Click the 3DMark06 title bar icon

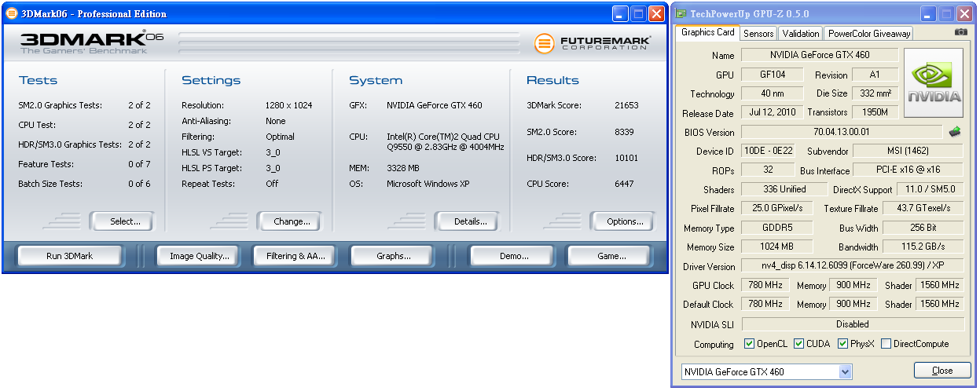11,13
